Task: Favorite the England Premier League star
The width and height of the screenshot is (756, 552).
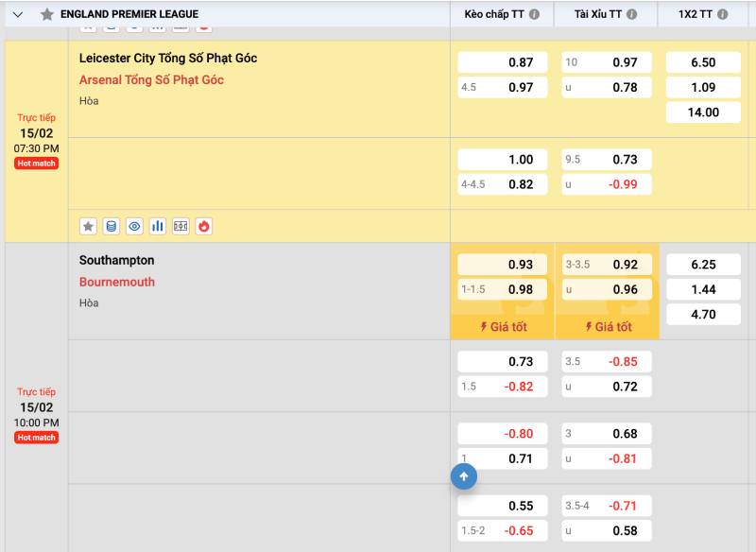Action: 46,14
